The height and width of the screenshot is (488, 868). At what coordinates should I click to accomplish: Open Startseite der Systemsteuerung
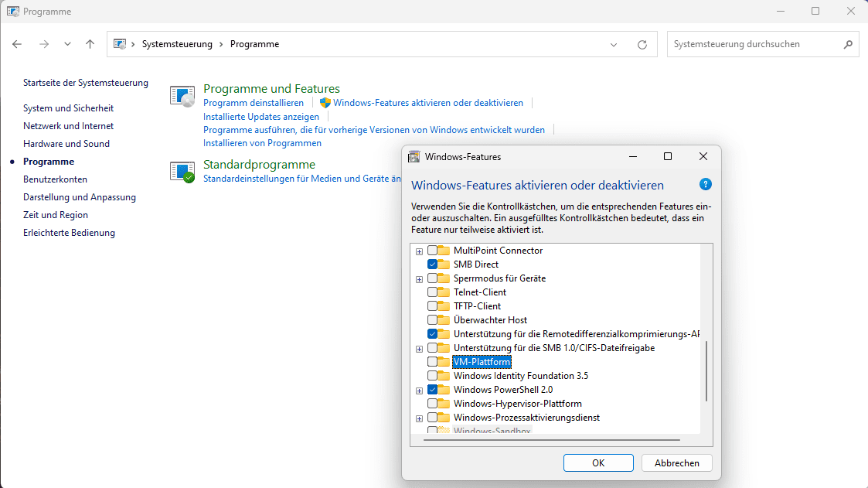point(86,83)
